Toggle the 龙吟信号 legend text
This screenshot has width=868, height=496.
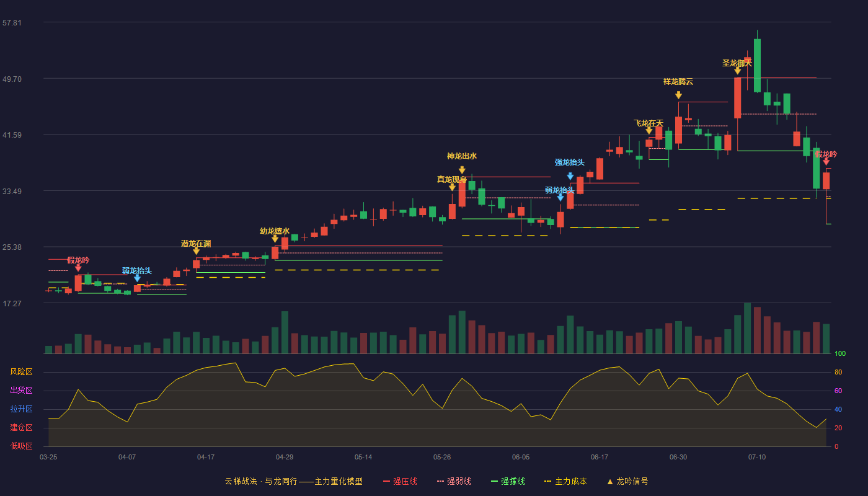pyautogui.click(x=632, y=481)
